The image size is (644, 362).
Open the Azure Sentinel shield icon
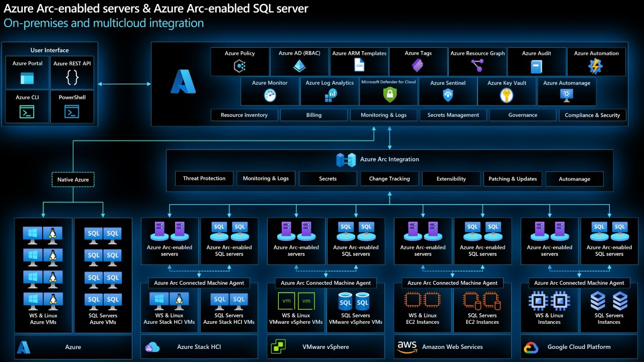(448, 95)
